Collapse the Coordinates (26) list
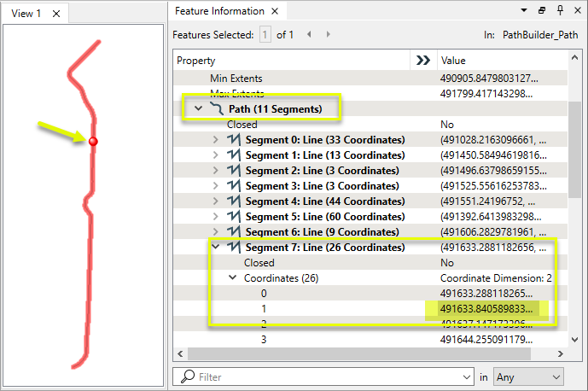This screenshot has width=588, height=391. pos(232,278)
